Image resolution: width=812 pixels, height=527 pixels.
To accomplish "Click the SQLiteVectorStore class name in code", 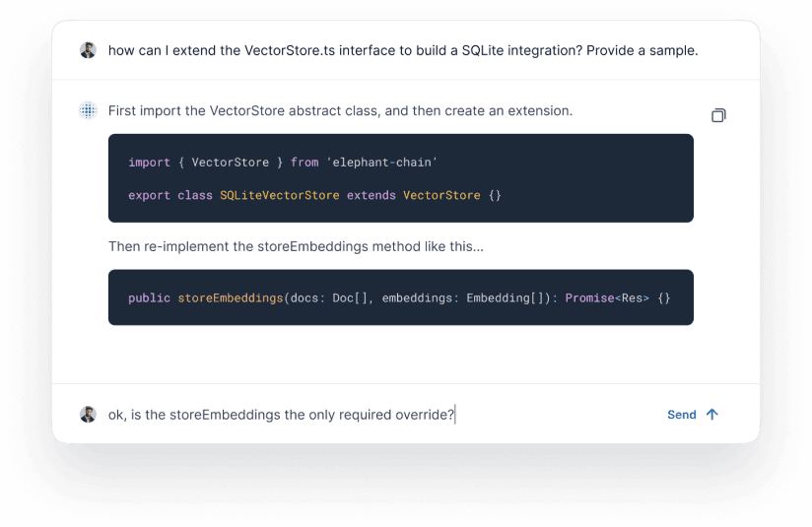I will 279,195.
